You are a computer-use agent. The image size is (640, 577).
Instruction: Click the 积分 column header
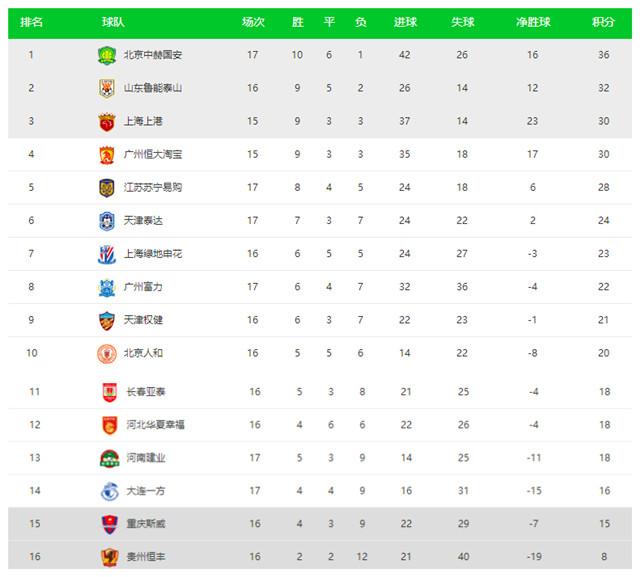(603, 22)
